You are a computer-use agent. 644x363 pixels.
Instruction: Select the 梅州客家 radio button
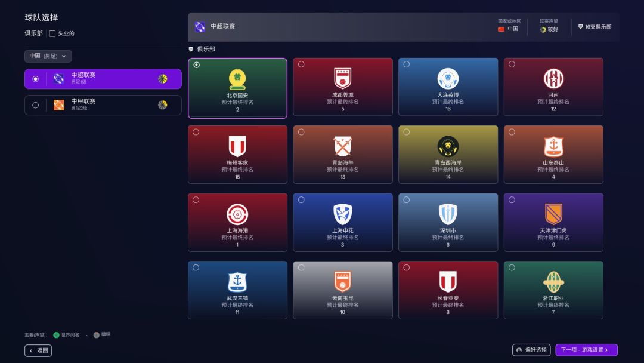point(196,132)
